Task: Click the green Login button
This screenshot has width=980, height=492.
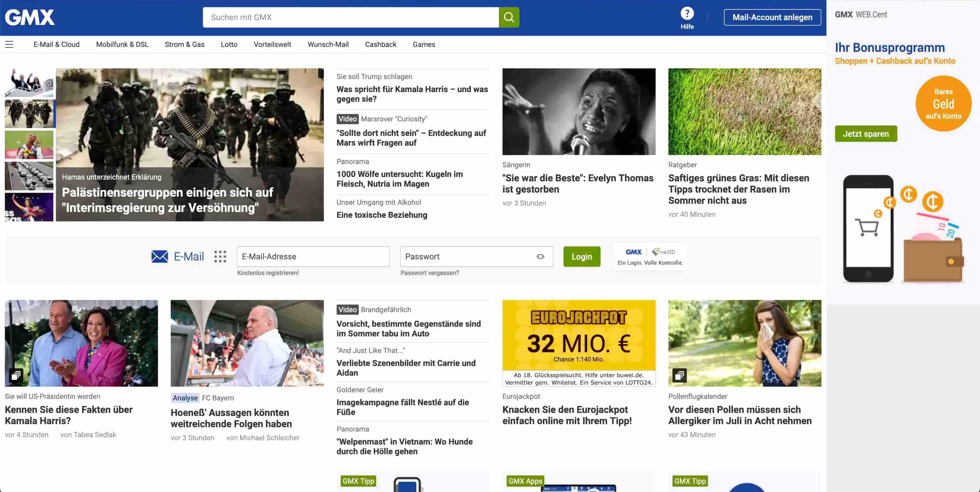Action: pyautogui.click(x=582, y=257)
